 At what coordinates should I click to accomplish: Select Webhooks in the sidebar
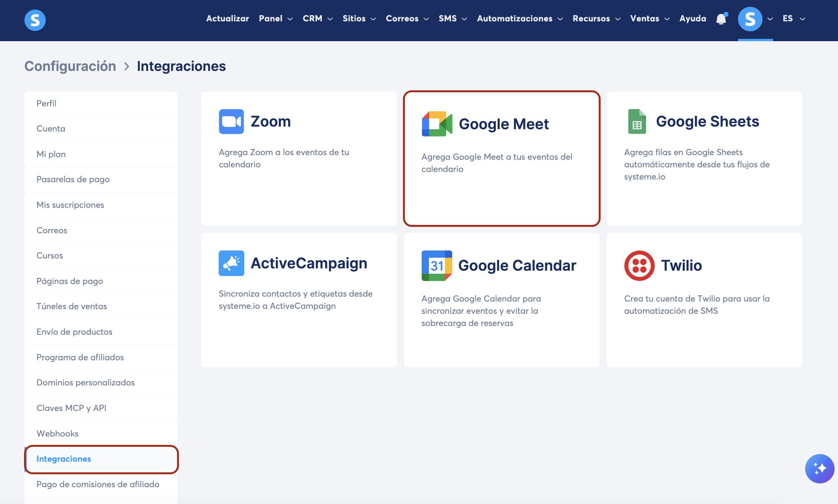click(x=101, y=434)
